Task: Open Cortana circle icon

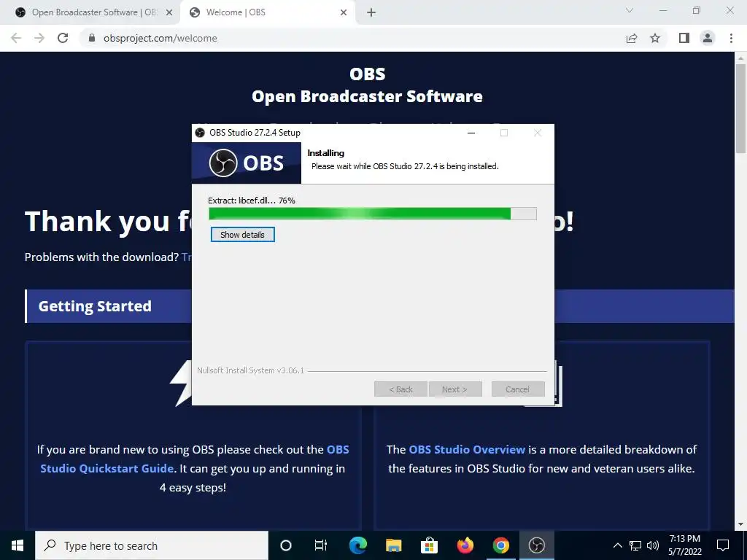Action: (286, 545)
